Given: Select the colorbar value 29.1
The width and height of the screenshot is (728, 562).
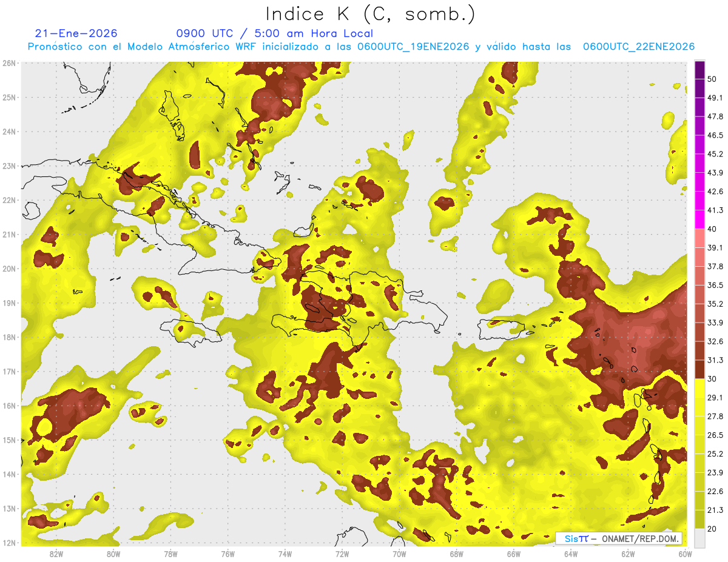Looking at the screenshot, I should point(715,397).
